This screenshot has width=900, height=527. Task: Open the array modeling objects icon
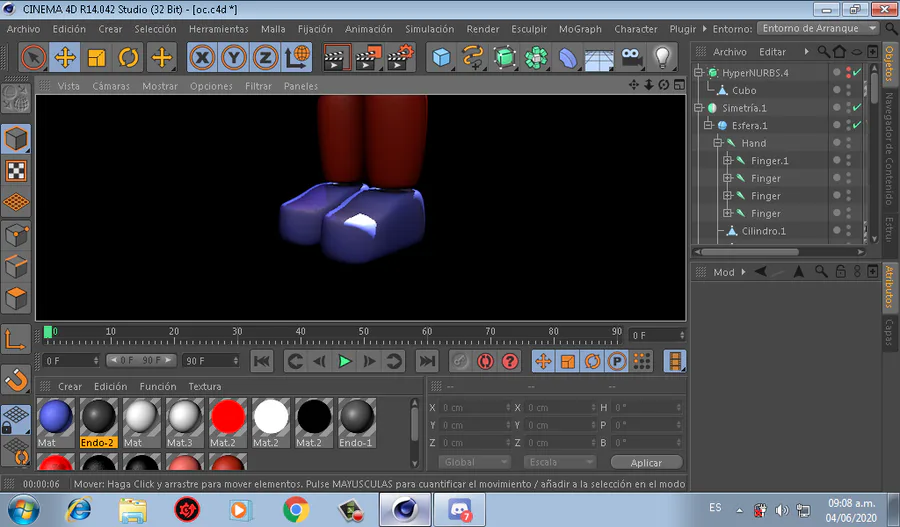(536, 57)
